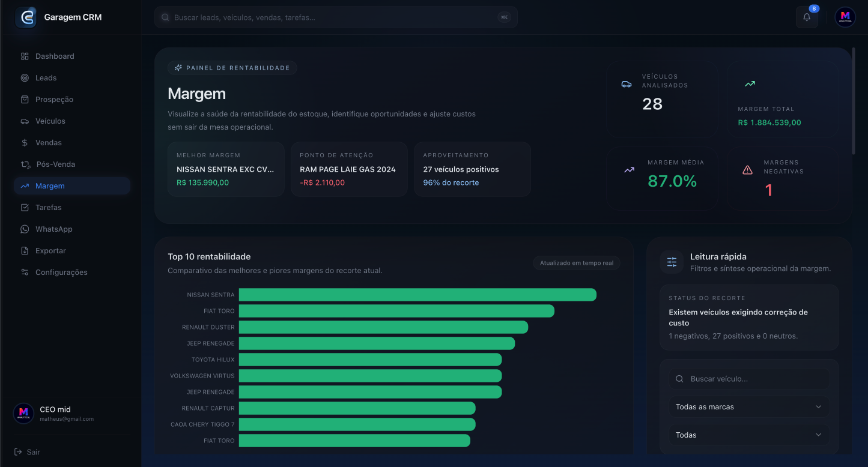The height and width of the screenshot is (467, 868).
Task: Click the Margem trend icon in sidebar
Action: click(x=25, y=186)
